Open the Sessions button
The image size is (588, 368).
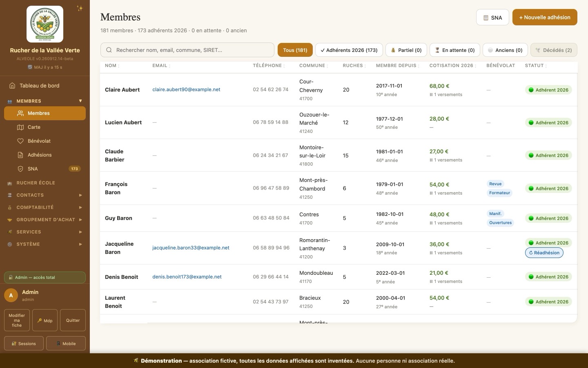(24, 343)
